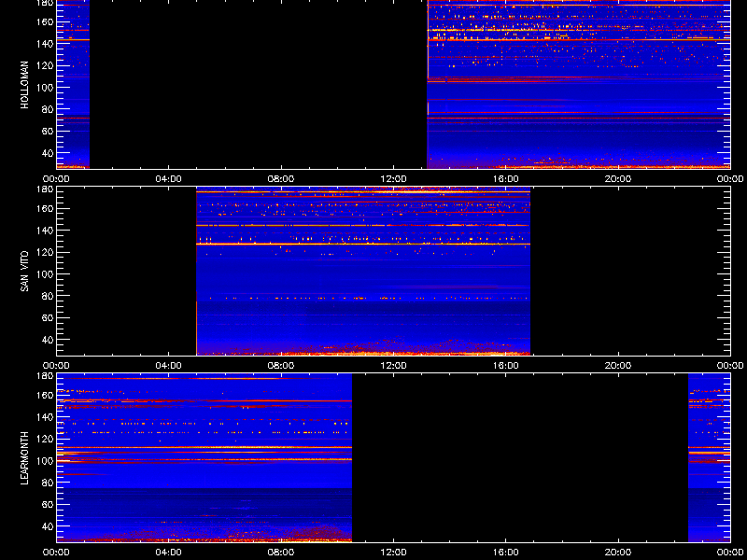This screenshot has height=560, width=747.
Task: Select the 40 frequency label on San Vito axis
Action: point(49,340)
